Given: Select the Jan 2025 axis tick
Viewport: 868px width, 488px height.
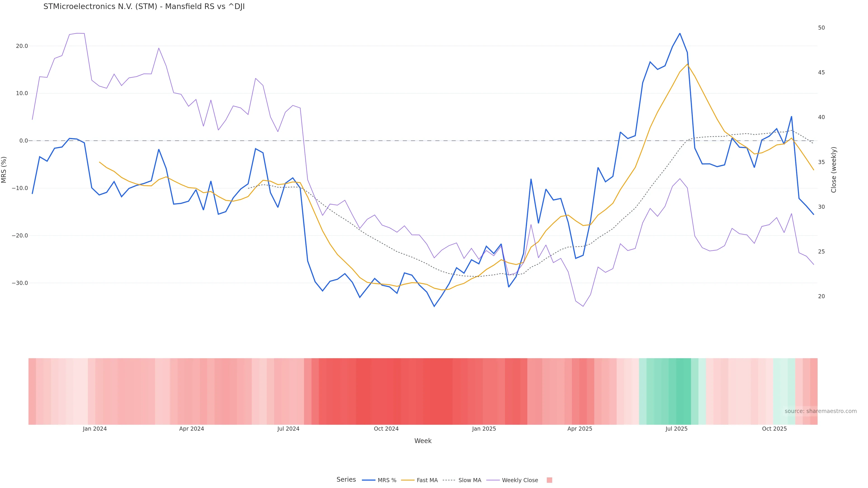Looking at the screenshot, I should (484, 429).
